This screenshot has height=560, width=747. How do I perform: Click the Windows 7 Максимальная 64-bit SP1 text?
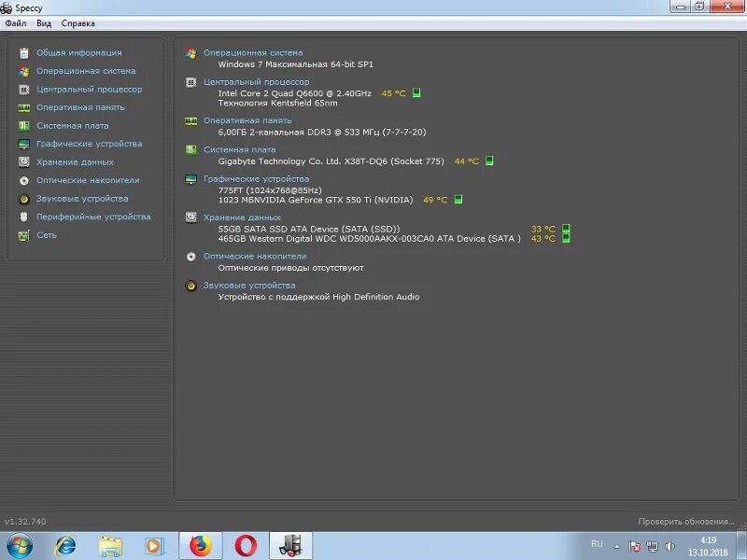295,64
